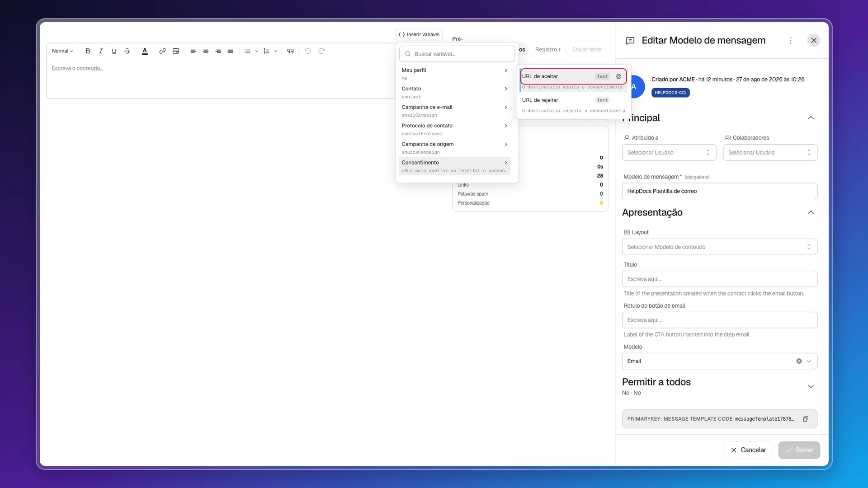Viewport: 868px width, 488px height.
Task: Click the Inserir variável button
Action: pyautogui.click(x=419, y=34)
